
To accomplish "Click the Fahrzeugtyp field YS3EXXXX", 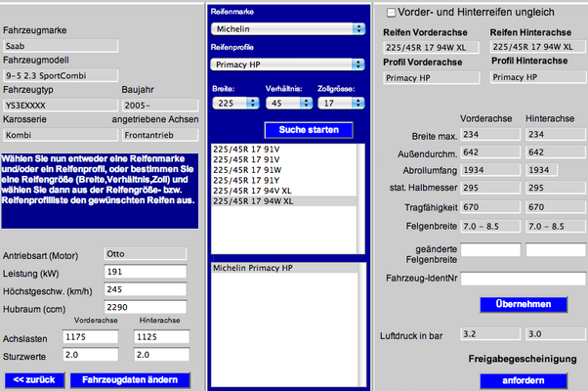I will tap(61, 106).
